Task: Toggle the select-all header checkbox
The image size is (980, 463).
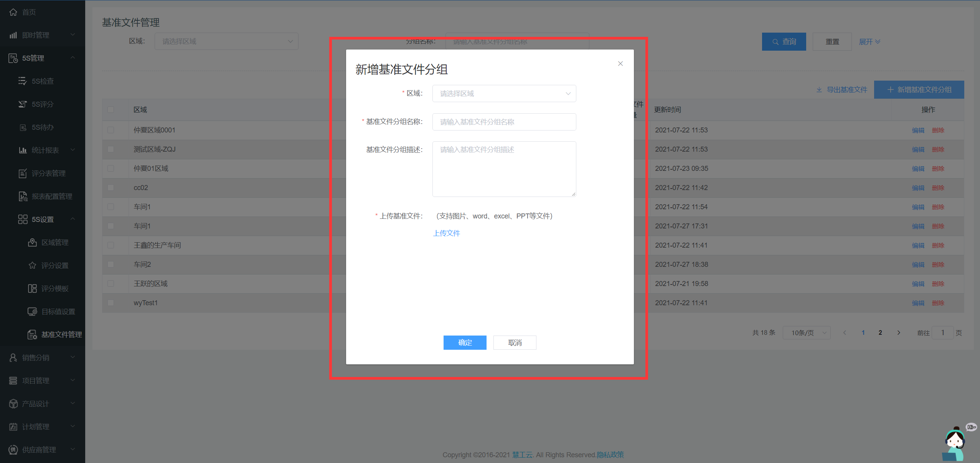Action: pos(111,110)
